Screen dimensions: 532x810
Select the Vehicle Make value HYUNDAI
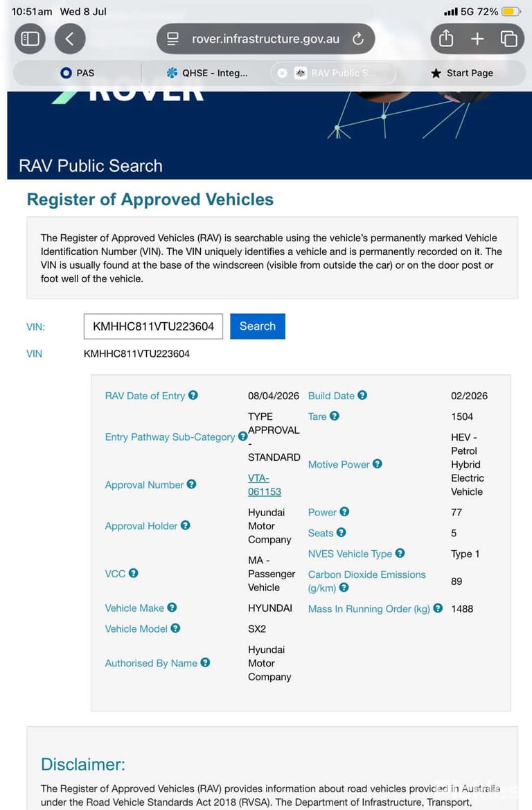coord(270,608)
